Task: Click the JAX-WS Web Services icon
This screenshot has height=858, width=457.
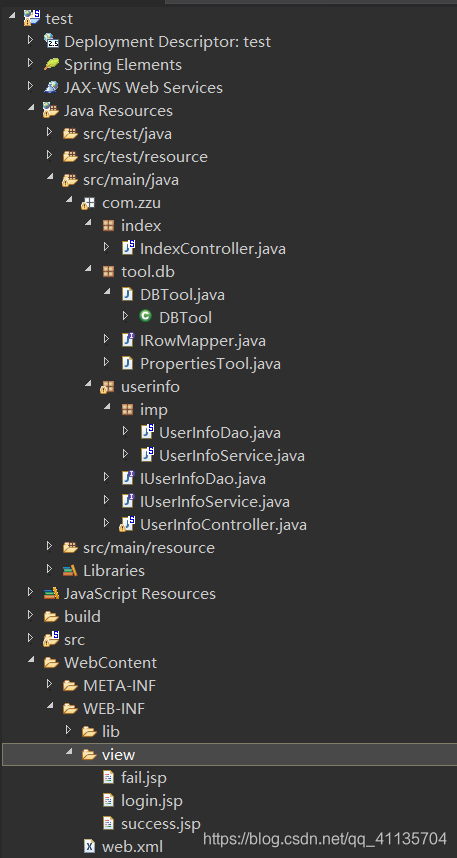Action: [x=51, y=88]
